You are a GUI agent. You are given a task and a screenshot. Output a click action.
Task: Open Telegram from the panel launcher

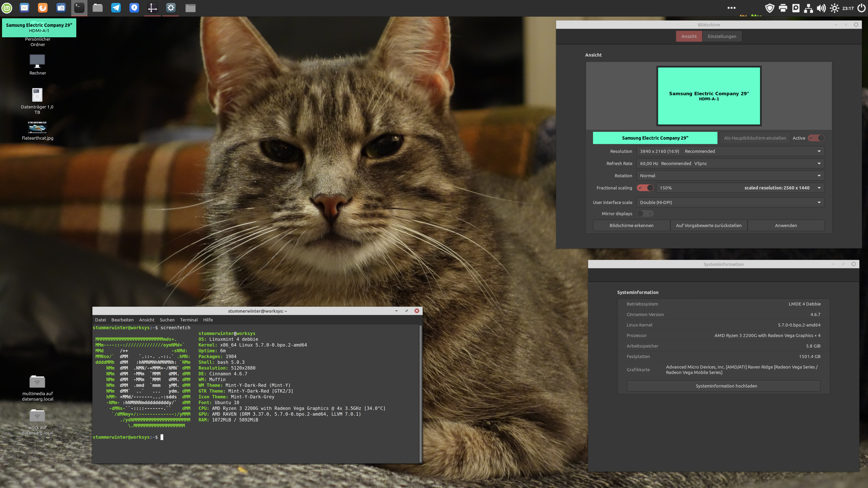pos(116,8)
